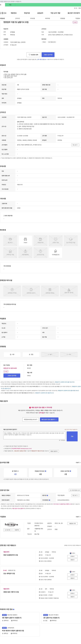The image size is (81, 644).
Task: Expand 채용 담당자 정보 열람하기
Action: click(49, 419)
